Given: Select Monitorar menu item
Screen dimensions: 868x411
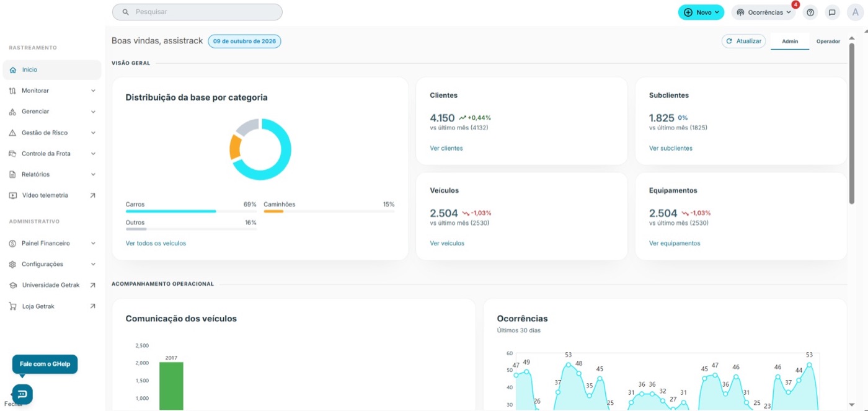Looking at the screenshot, I should pyautogui.click(x=52, y=91).
